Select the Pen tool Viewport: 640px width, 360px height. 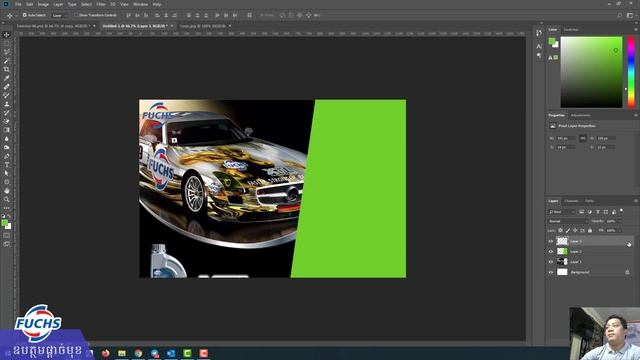(x=7, y=156)
